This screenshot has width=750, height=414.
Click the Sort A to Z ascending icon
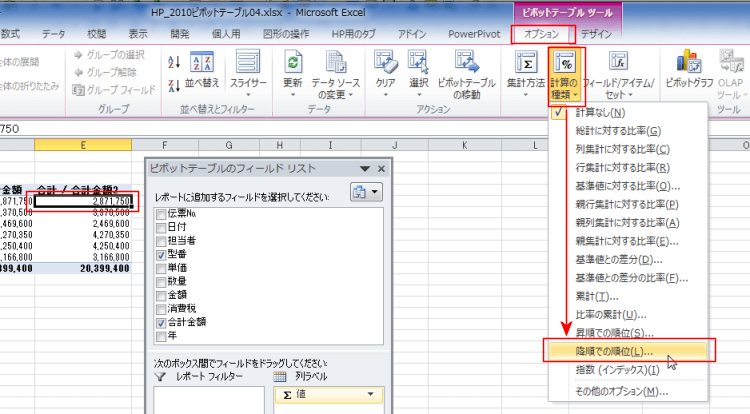coord(174,62)
